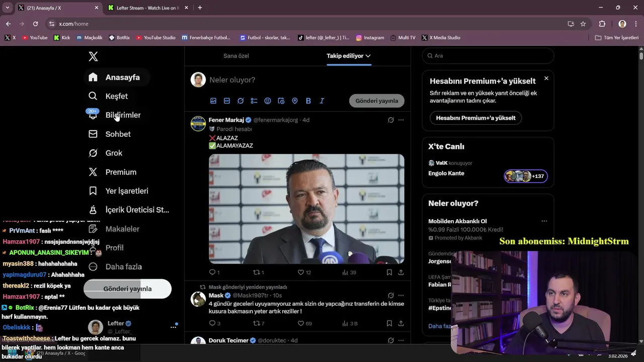Viewport: 644px width, 362px height.
Task: Reload the page
Action: click(x=35, y=24)
